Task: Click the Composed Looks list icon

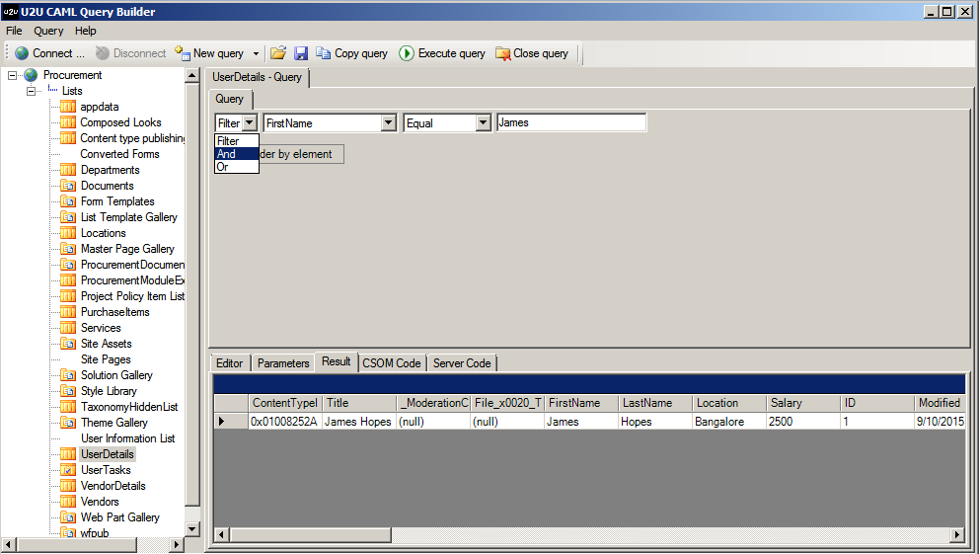Action: click(x=68, y=122)
